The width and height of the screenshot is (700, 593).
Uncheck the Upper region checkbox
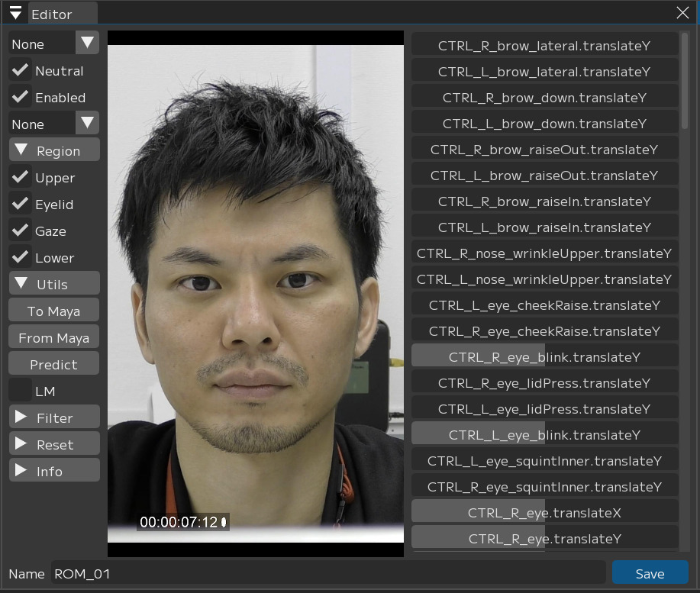pos(20,178)
